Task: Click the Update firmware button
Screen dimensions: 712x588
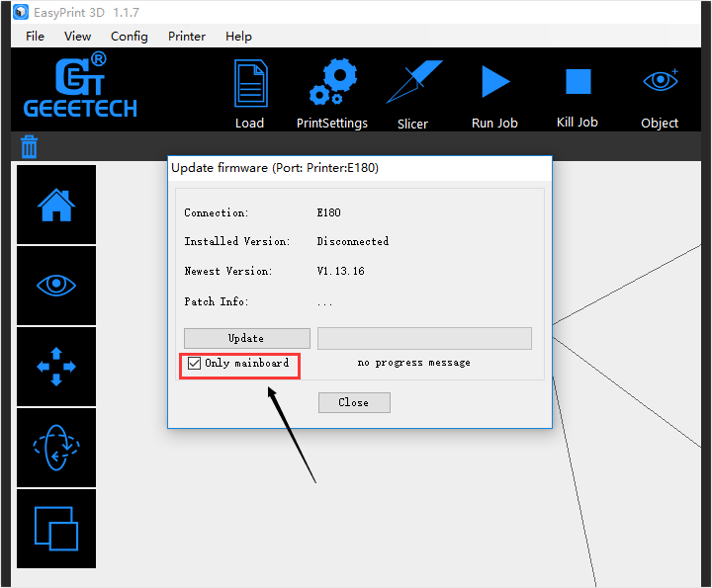Action: click(247, 338)
